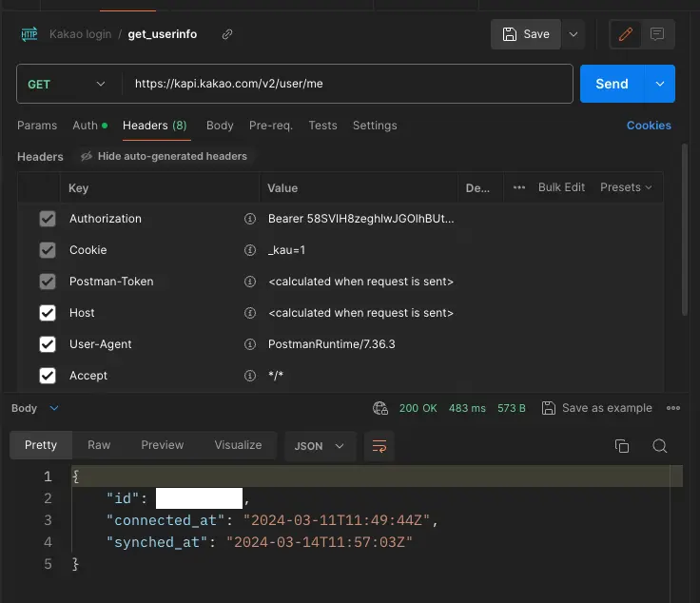Click the synched_at timestamp value
The height and width of the screenshot is (603, 700).
coord(320,542)
